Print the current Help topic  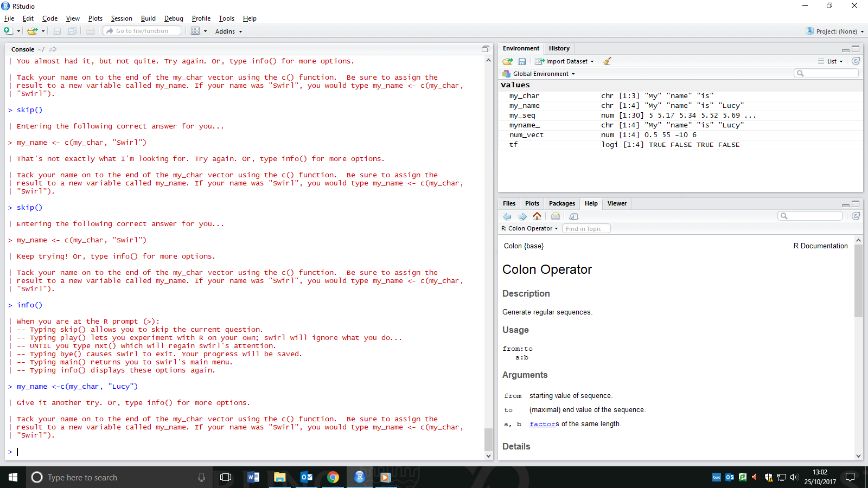point(556,216)
